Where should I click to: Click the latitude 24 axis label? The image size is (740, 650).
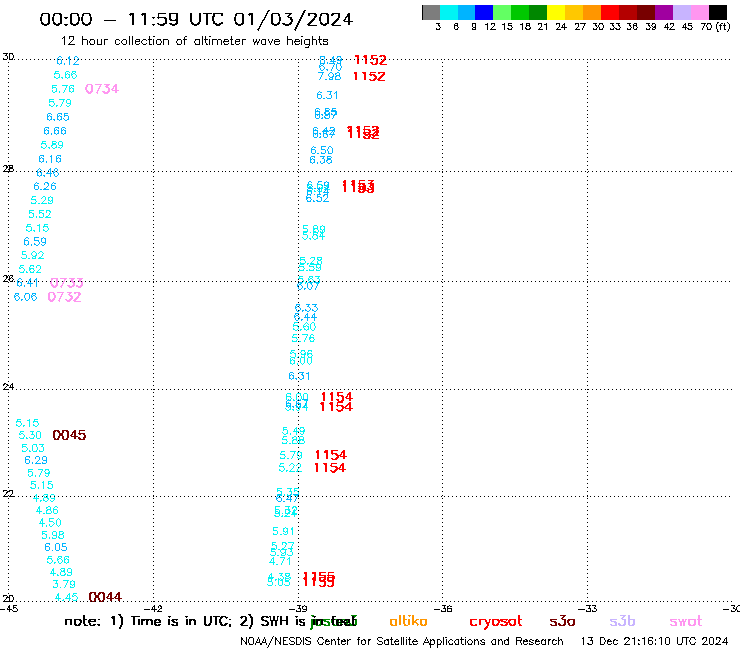tap(8, 387)
